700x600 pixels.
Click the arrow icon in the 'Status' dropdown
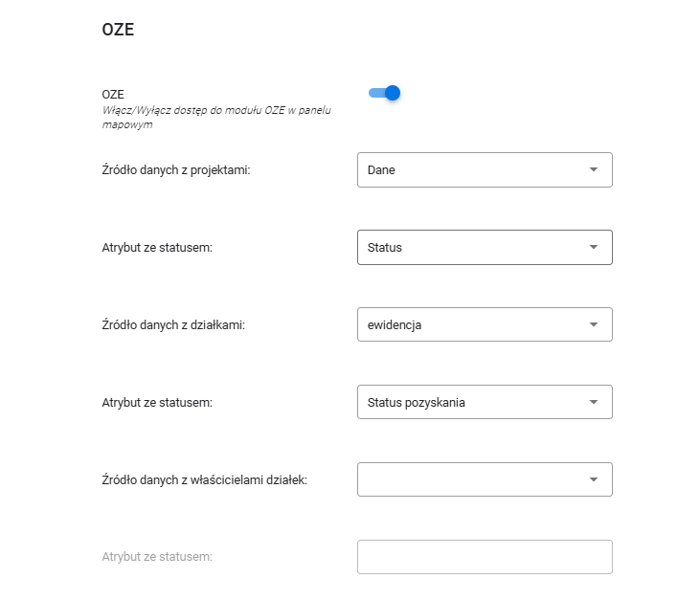pyautogui.click(x=594, y=247)
